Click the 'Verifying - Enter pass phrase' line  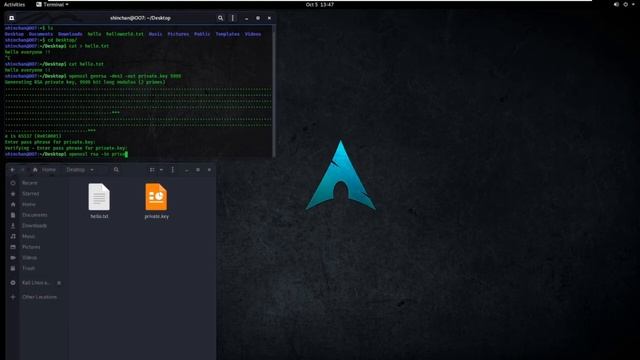pyautogui.click(x=66, y=148)
